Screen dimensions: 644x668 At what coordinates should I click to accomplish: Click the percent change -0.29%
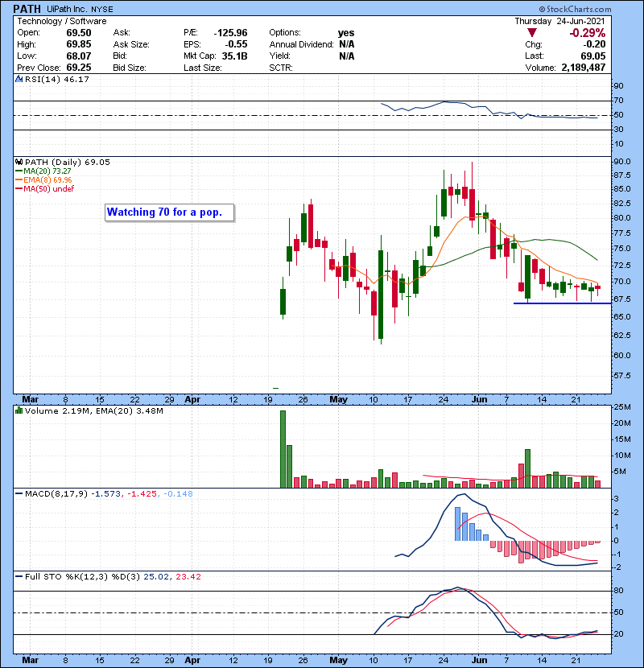click(588, 33)
